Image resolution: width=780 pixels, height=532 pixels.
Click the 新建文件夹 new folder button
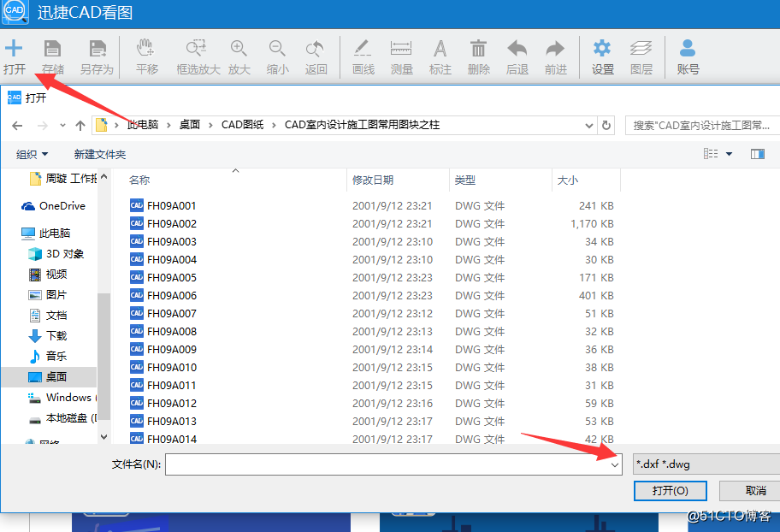(100, 154)
